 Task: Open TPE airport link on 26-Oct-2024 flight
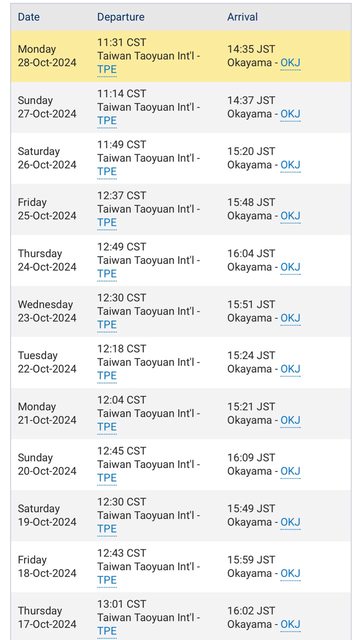(x=107, y=171)
